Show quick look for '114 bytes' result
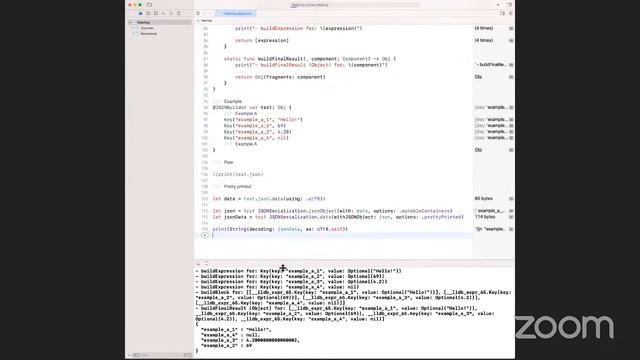Image resolution: width=640 pixels, height=360 pixels. point(511,217)
